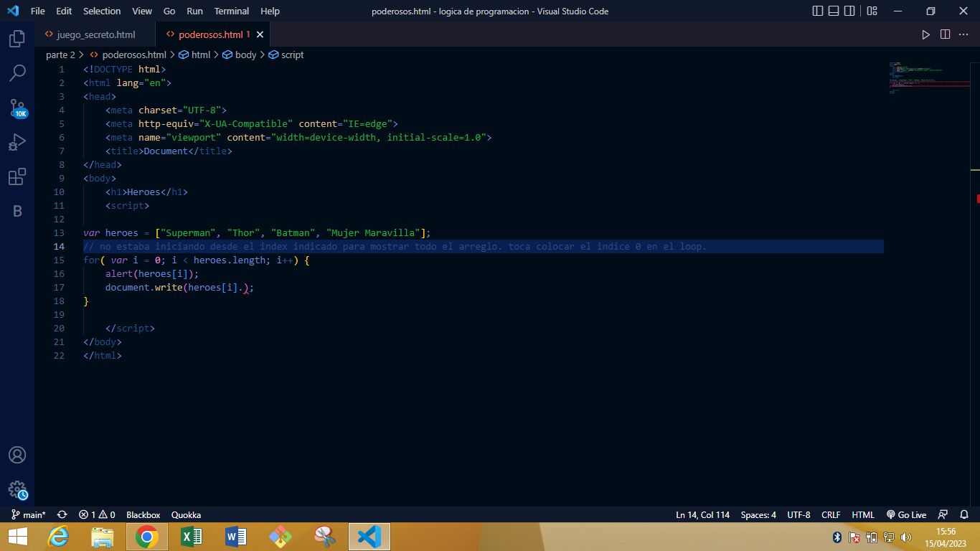This screenshot has width=980, height=551.
Task: Click the VS Code logo in title bar
Action: [x=13, y=11]
